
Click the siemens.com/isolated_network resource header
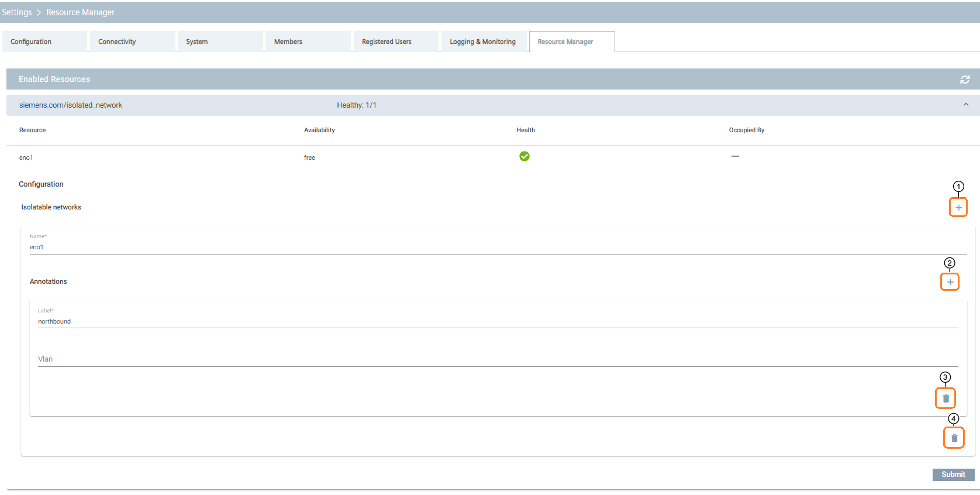pyautogui.click(x=71, y=105)
